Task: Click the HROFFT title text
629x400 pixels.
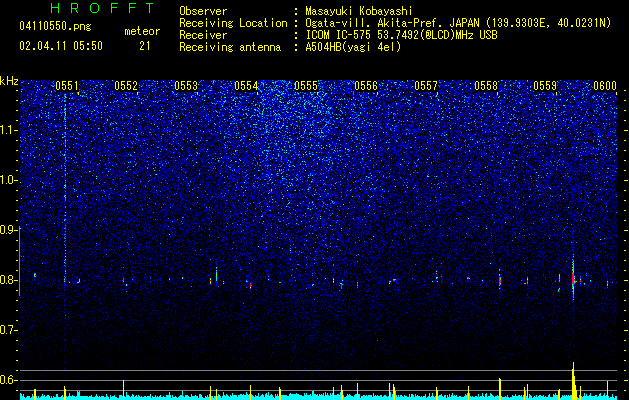Action: click(102, 8)
